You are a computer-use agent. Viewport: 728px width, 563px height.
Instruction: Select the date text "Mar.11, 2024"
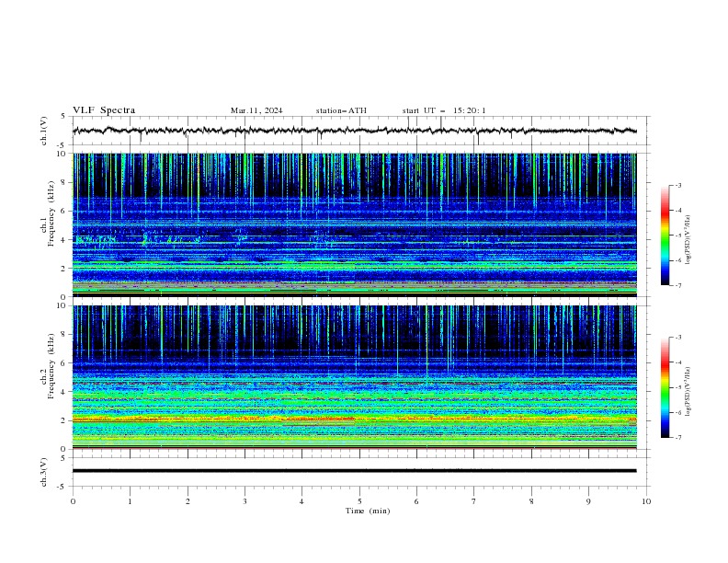coord(256,110)
